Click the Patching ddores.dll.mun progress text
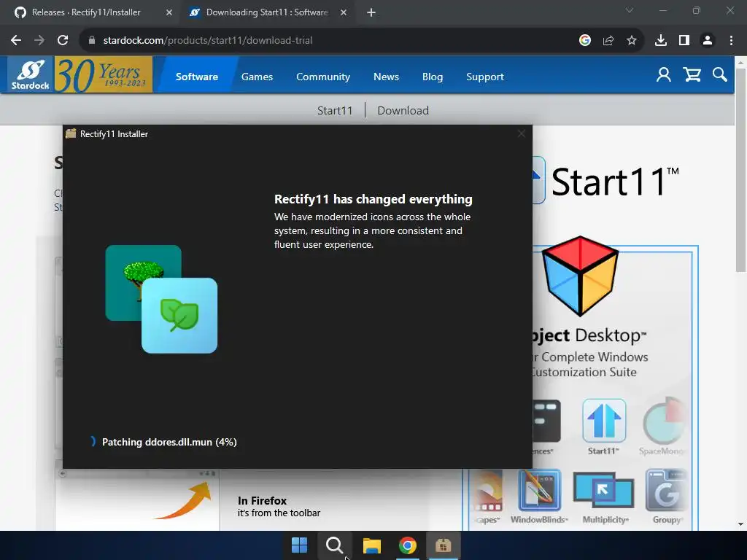 pos(169,442)
